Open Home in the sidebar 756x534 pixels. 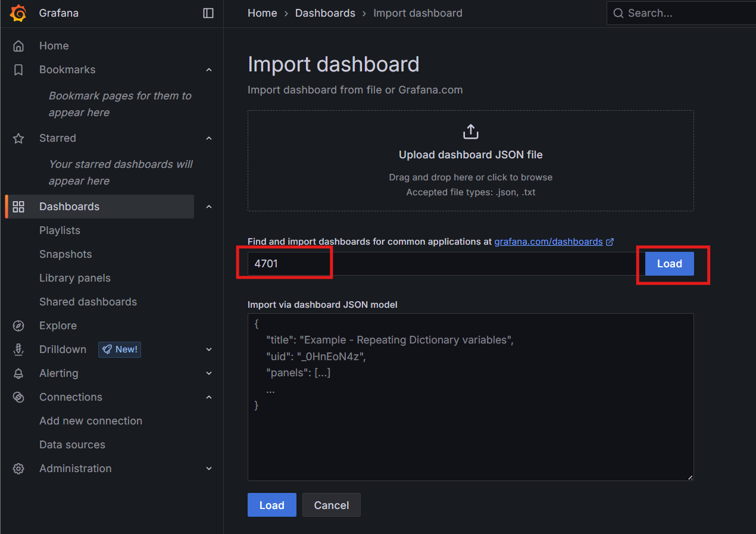tap(54, 46)
